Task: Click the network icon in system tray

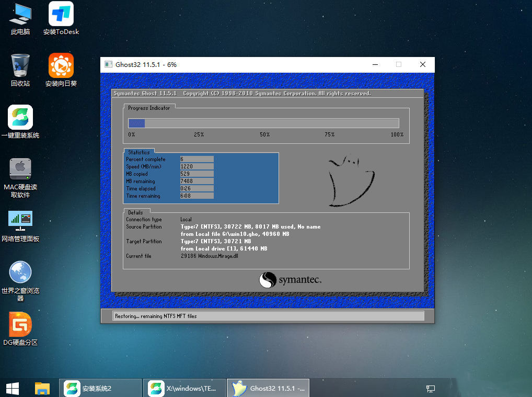Action: click(430, 389)
